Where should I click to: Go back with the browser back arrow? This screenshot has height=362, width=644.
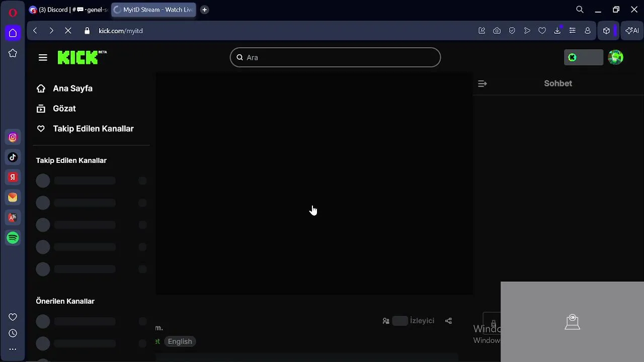point(35,31)
